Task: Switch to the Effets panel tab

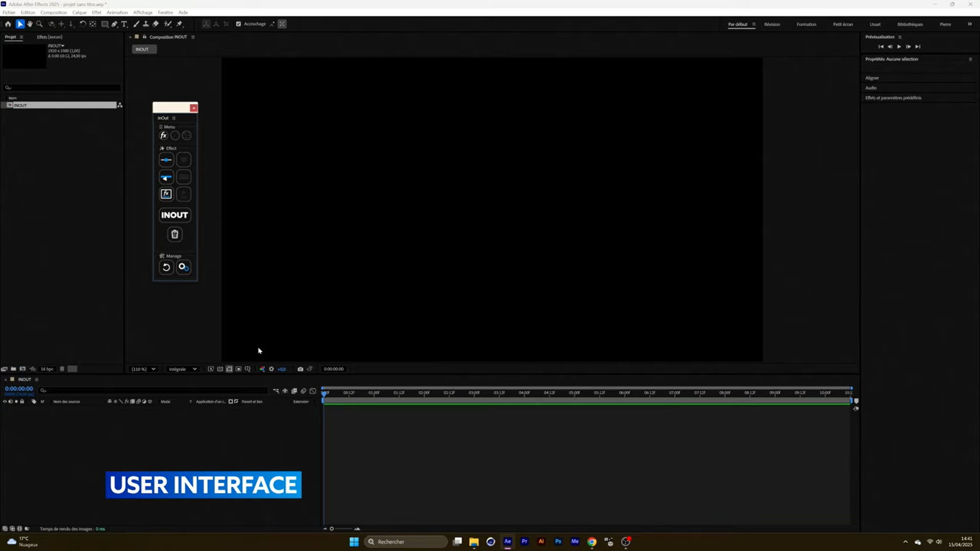Action: coord(50,37)
